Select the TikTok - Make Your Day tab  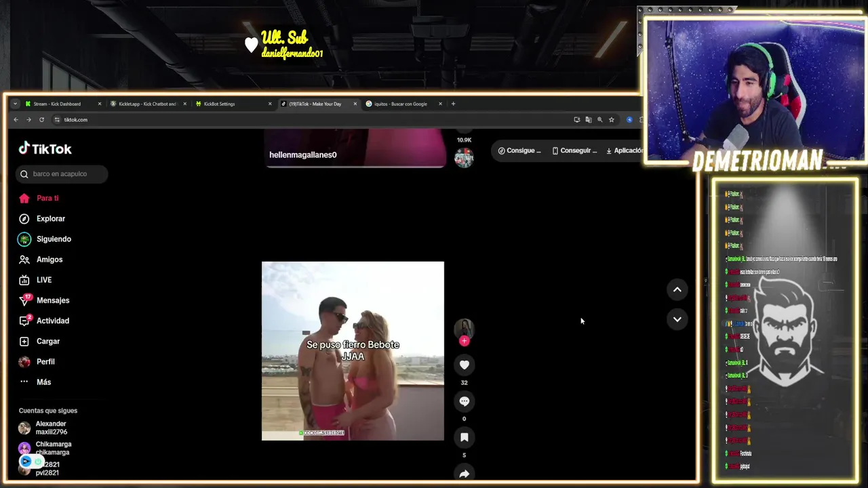point(319,104)
